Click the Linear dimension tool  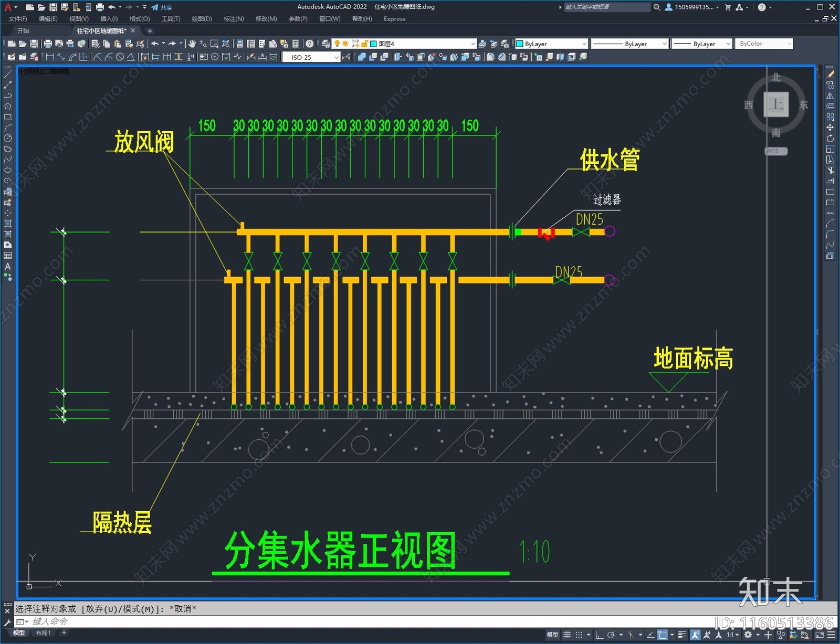pyautogui.click(x=50, y=57)
